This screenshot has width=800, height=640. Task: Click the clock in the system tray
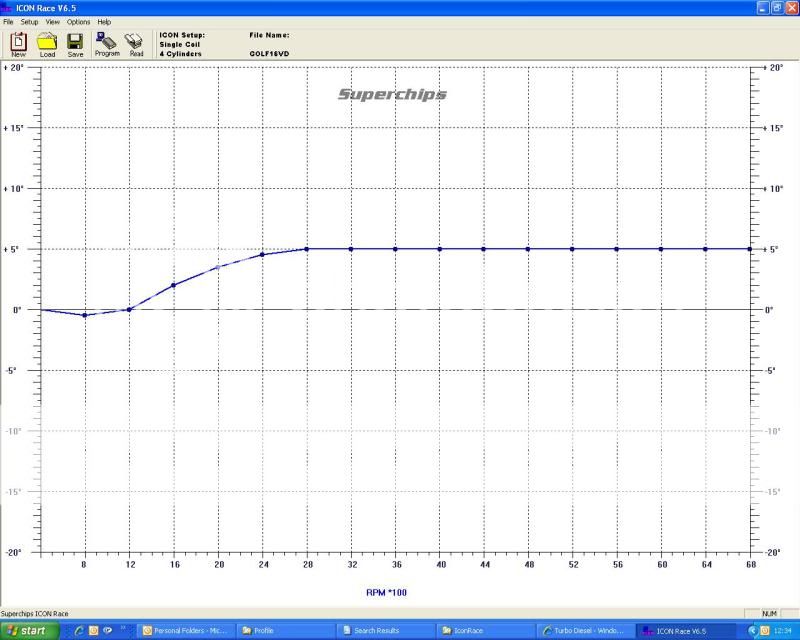coord(784,631)
